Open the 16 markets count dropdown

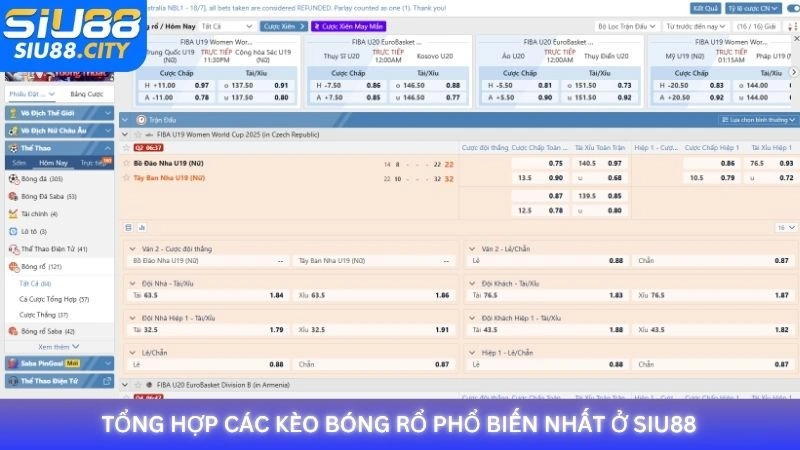click(786, 228)
